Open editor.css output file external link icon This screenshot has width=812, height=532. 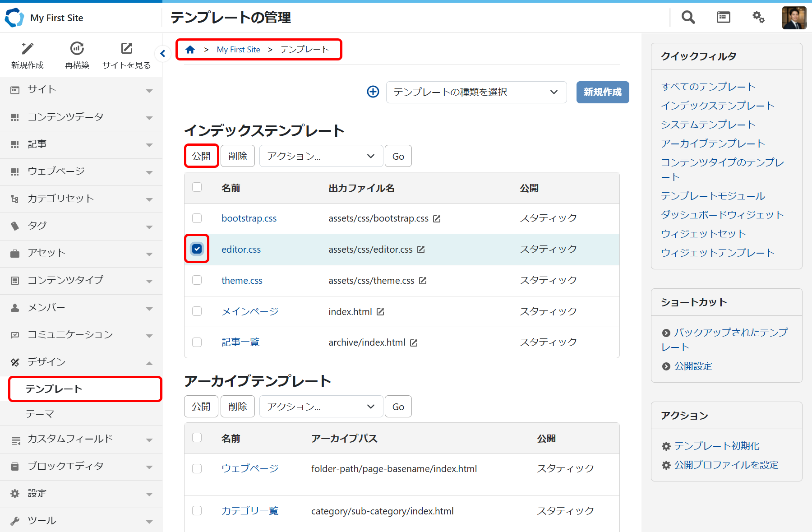(x=421, y=250)
